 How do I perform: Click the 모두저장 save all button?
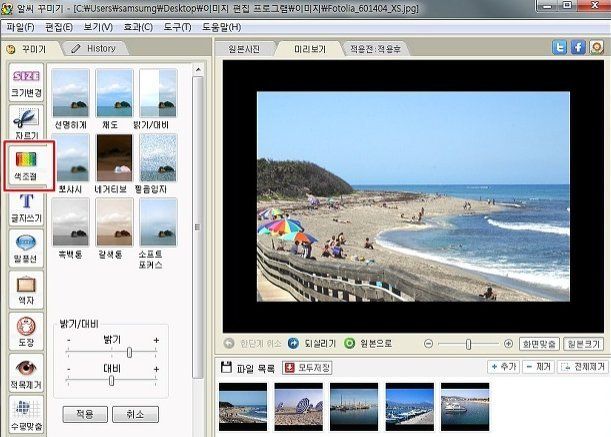(x=307, y=368)
